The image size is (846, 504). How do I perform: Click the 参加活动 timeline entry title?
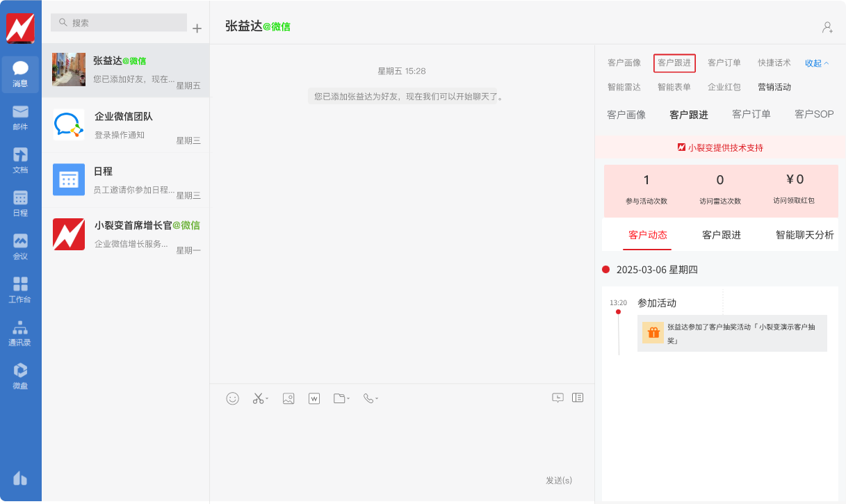657,303
